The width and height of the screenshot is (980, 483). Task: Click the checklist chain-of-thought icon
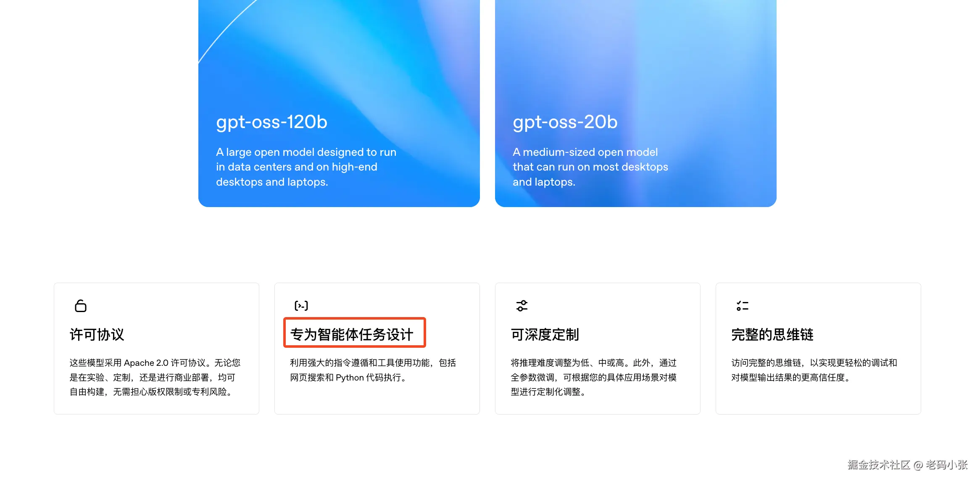pos(743,306)
